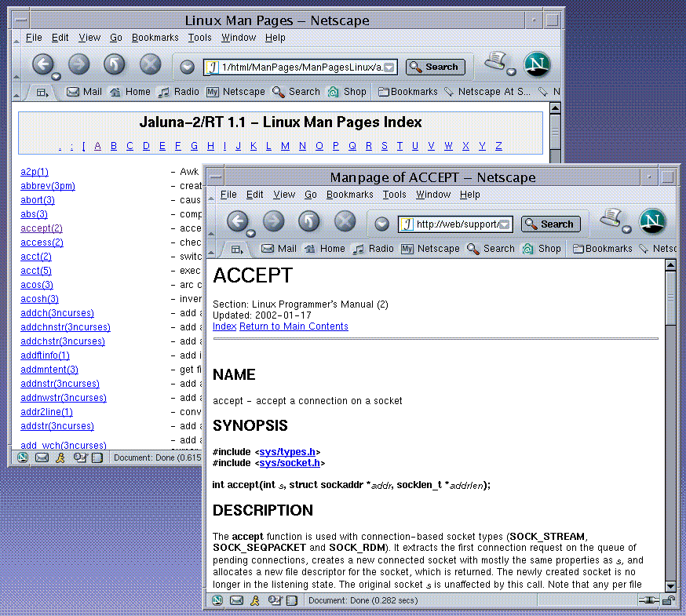This screenshot has height=616, width=686.
Task: Click Search button in Linux Man Pages window
Action: (436, 67)
